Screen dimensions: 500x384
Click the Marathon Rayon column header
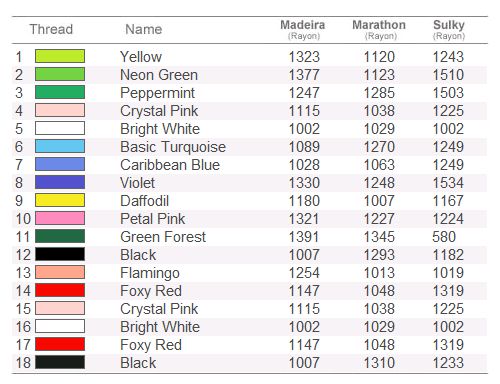coord(379,29)
